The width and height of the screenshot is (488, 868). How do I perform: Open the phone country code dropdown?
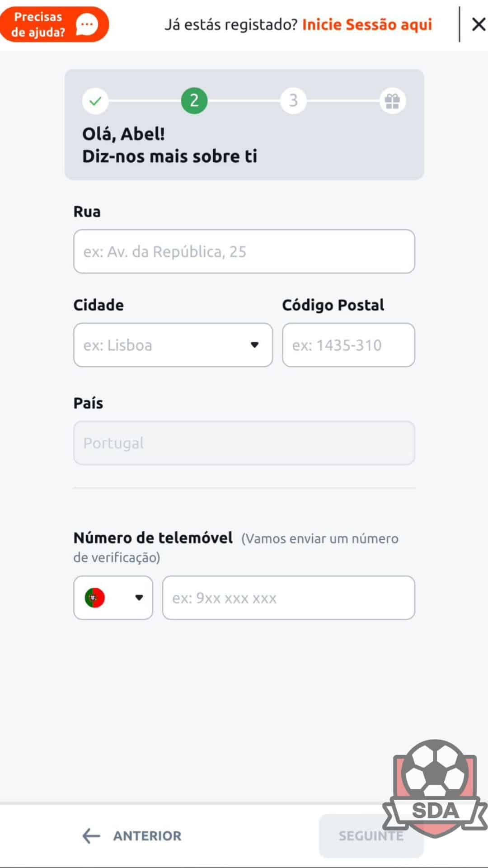pos(139,598)
